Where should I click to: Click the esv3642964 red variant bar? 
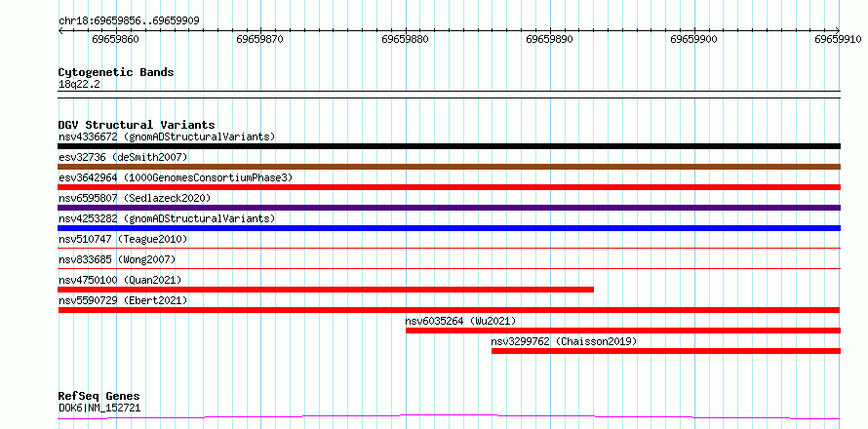point(449,187)
